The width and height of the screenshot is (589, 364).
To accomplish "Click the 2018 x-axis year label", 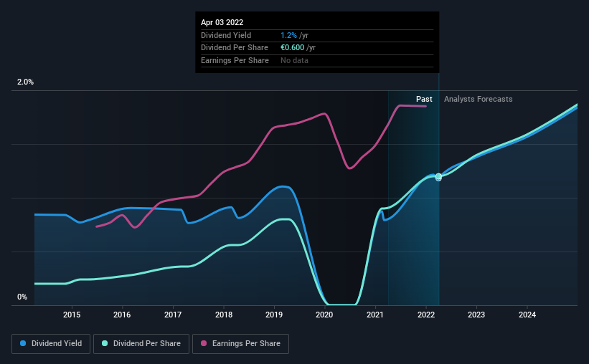I will pos(224,315).
